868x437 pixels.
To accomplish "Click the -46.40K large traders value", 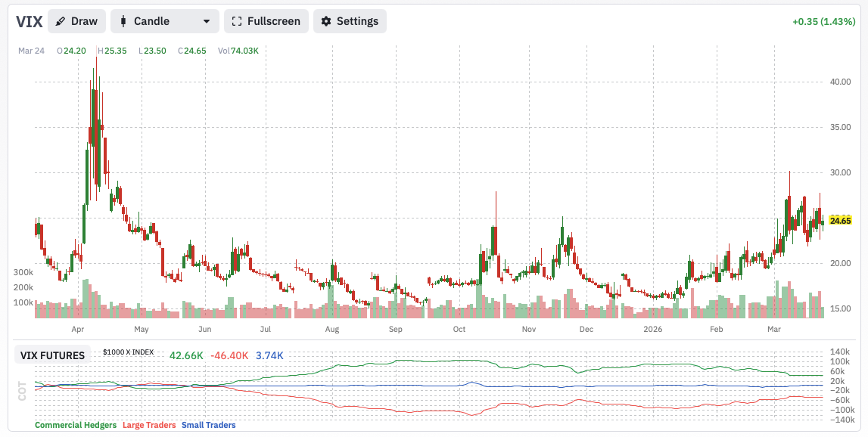I will pos(230,355).
